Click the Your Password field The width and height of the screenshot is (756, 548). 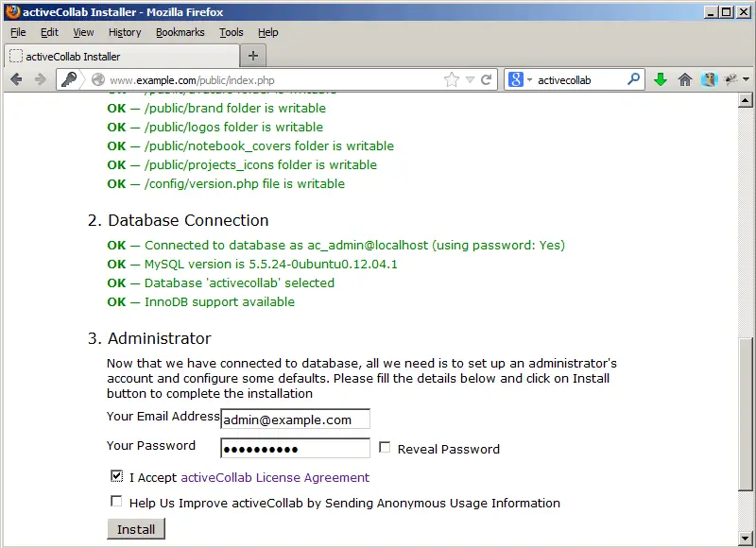[x=295, y=448]
